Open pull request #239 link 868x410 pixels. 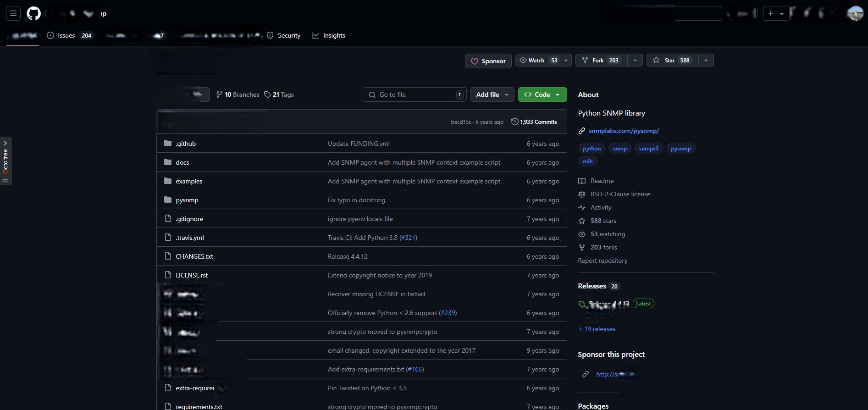pos(448,313)
